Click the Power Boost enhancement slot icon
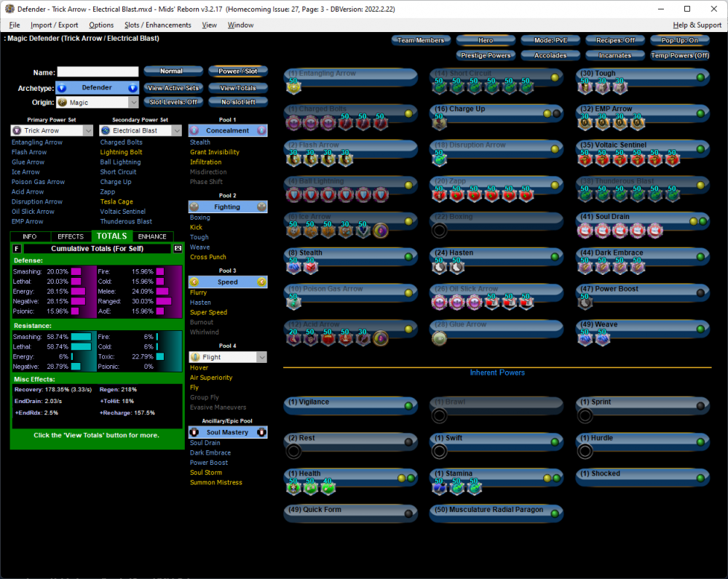Screen dimensions: 728x579 click(x=585, y=303)
